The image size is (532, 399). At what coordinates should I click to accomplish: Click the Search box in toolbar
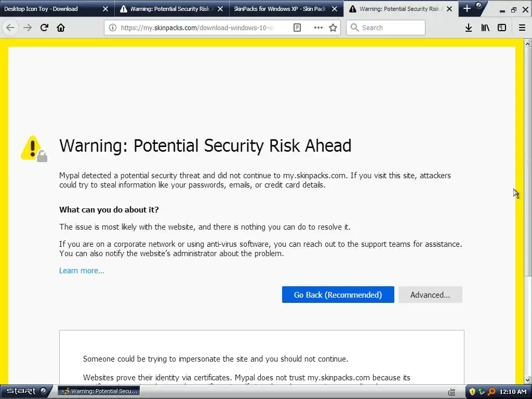(x=385, y=28)
